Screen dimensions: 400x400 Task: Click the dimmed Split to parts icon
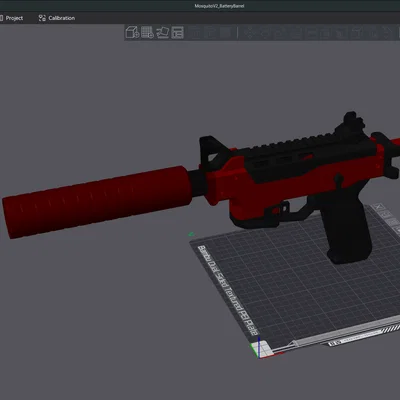(211, 32)
